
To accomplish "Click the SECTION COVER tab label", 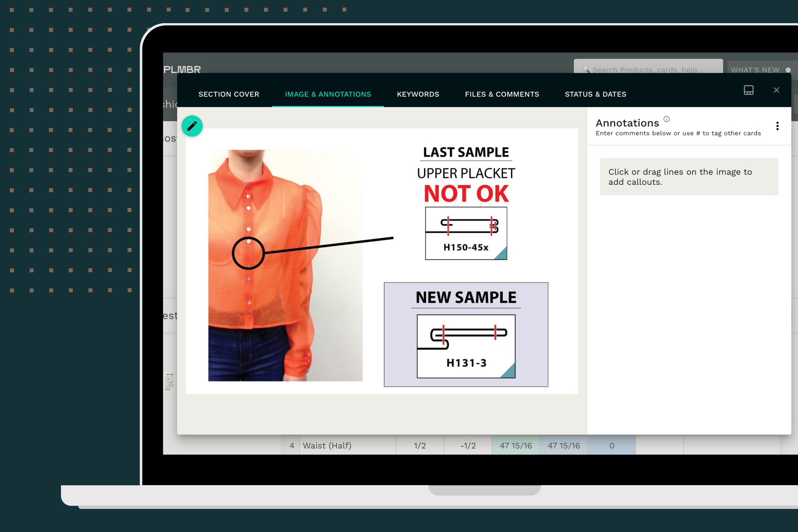I will click(228, 95).
